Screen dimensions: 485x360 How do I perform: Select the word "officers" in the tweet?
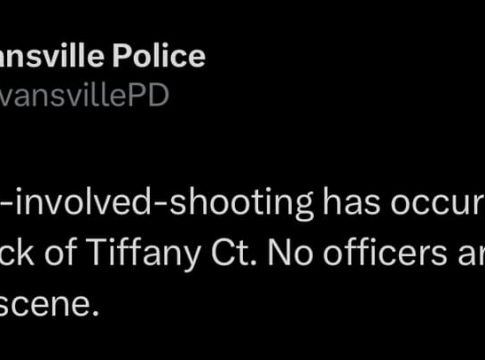coord(389,252)
